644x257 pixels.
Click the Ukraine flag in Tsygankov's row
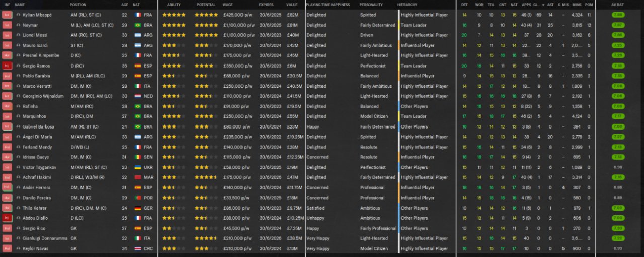[x=138, y=167]
